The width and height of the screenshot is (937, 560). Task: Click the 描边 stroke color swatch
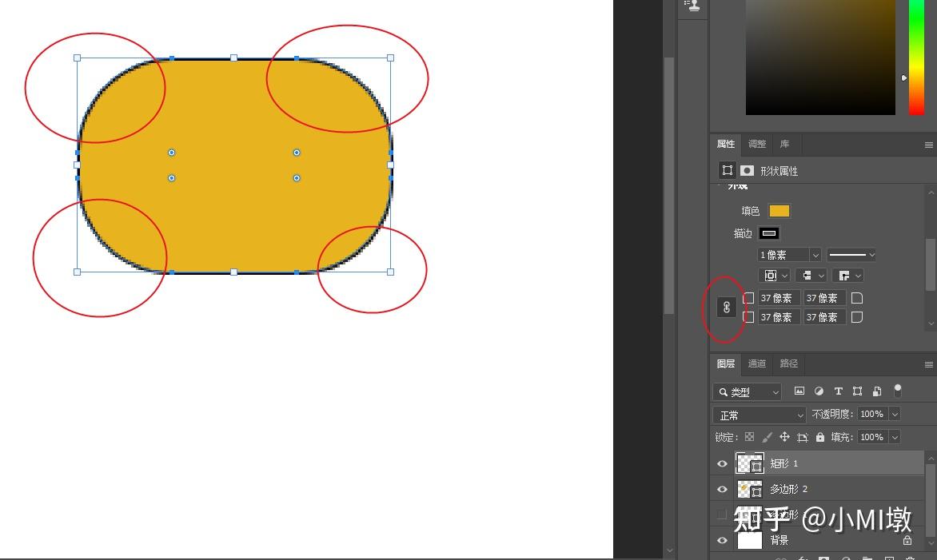point(769,233)
